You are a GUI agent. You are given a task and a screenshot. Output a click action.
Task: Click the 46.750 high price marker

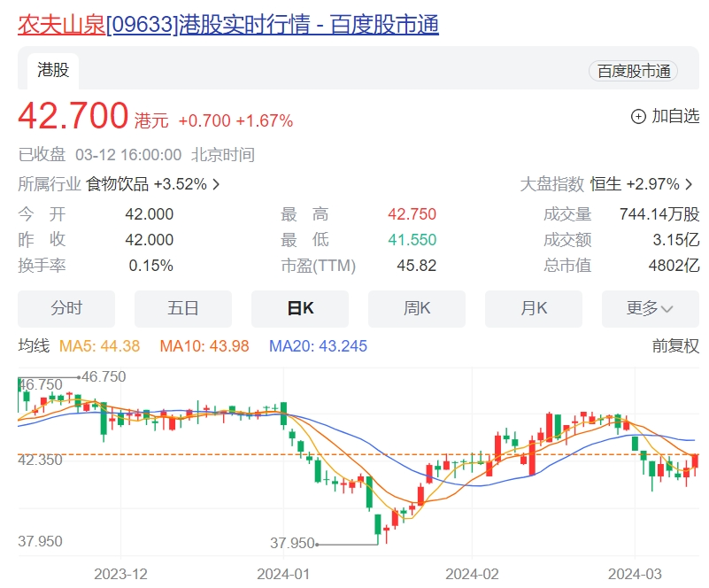pyautogui.click(x=103, y=376)
